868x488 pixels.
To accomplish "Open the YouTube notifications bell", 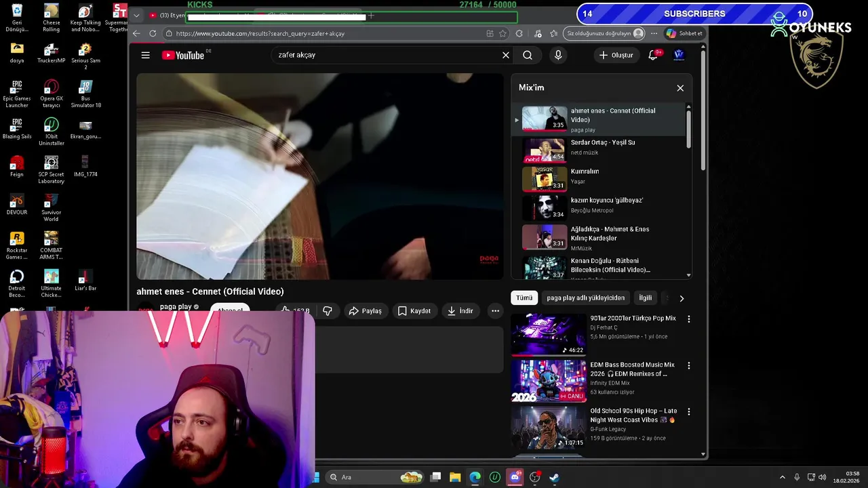I will pos(653,55).
